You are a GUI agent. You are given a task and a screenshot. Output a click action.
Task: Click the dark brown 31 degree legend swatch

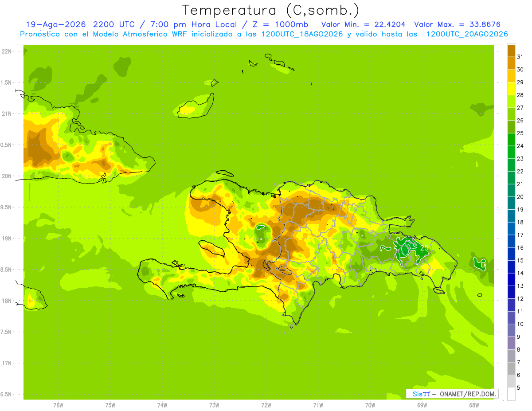[x=511, y=51]
